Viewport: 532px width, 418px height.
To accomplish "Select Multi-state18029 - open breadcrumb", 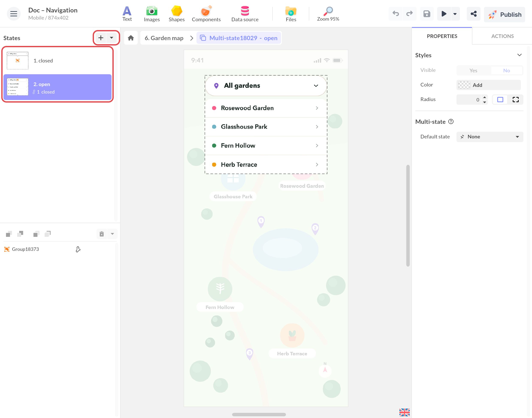I will coord(239,38).
